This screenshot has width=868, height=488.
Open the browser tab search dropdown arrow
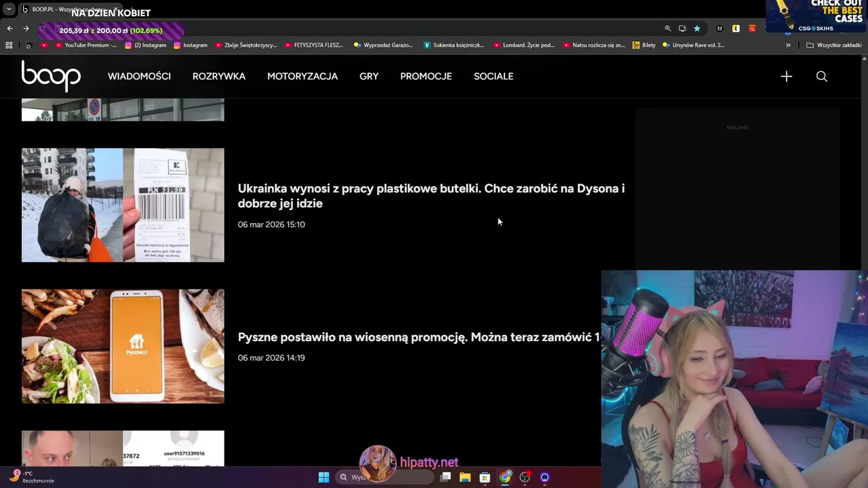[8, 9]
